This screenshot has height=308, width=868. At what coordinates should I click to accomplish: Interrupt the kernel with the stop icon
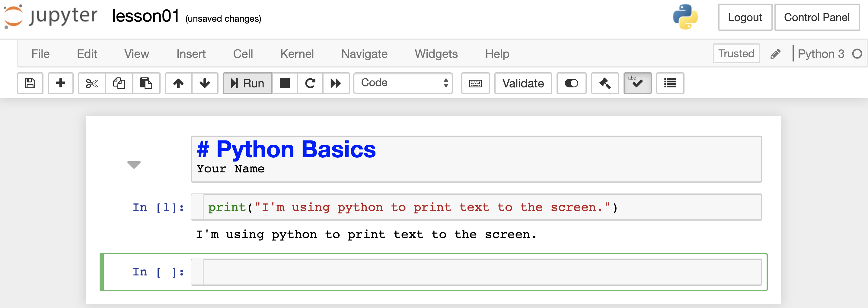285,83
